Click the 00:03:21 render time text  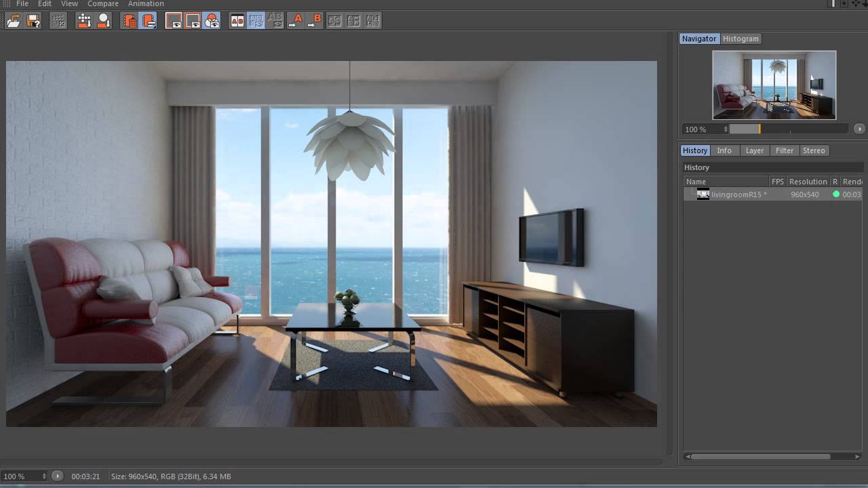[85, 476]
